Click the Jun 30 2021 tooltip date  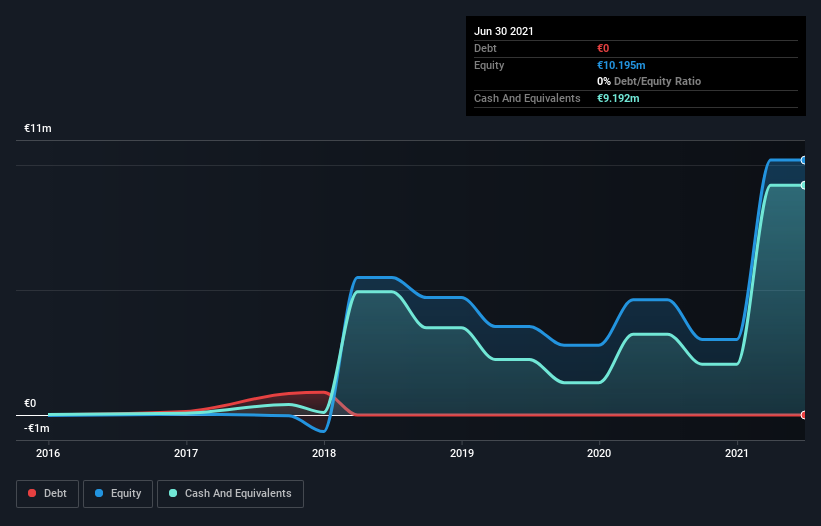[504, 31]
